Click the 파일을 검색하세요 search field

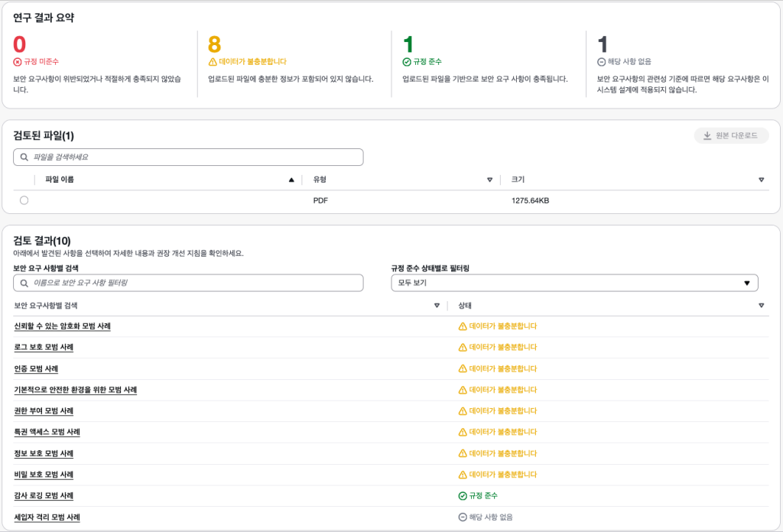(195, 157)
